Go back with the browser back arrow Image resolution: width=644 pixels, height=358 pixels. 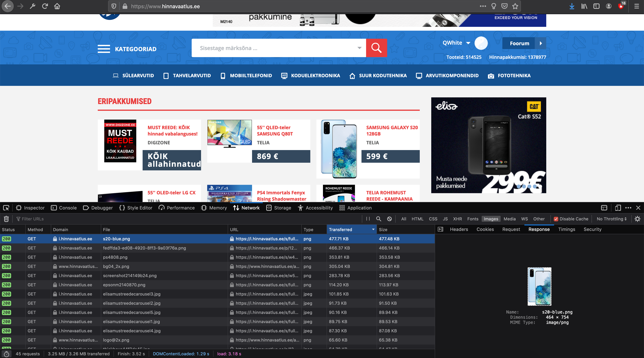[x=8, y=6]
